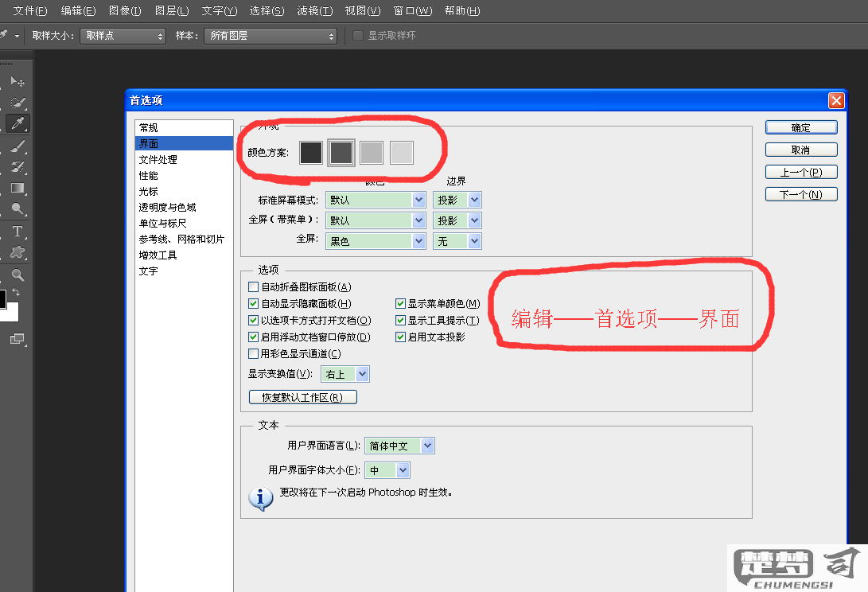Toggle 自动显示隐藏面板 checkbox

[254, 303]
